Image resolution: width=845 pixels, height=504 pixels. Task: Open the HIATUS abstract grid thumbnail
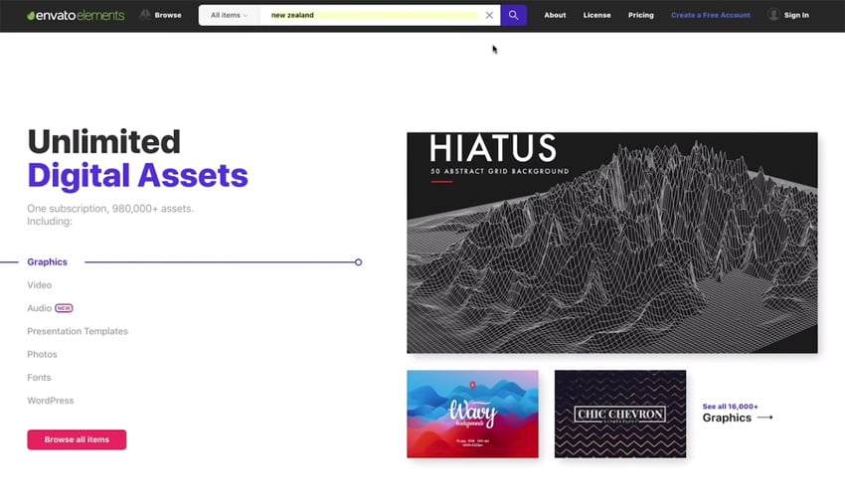pyautogui.click(x=612, y=244)
